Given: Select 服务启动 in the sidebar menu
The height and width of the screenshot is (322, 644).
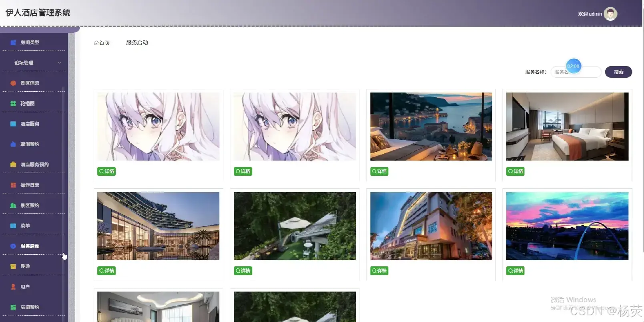Looking at the screenshot, I should click(x=33, y=246).
